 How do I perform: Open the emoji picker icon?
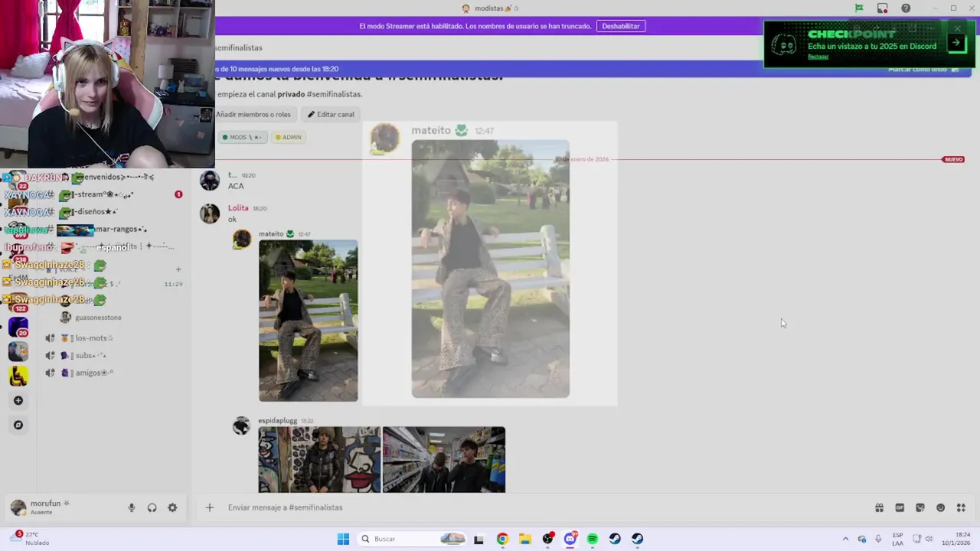[940, 507]
